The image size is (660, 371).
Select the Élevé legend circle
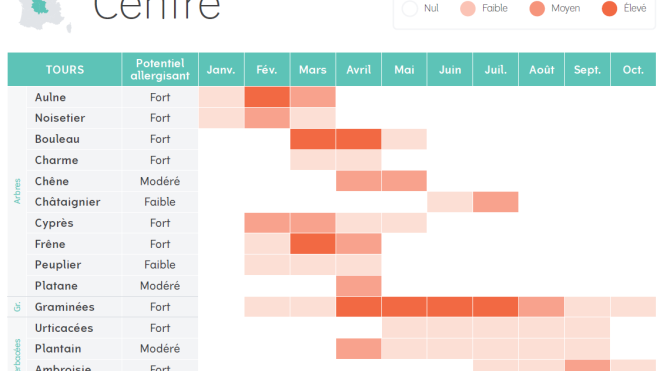pyautogui.click(x=609, y=8)
